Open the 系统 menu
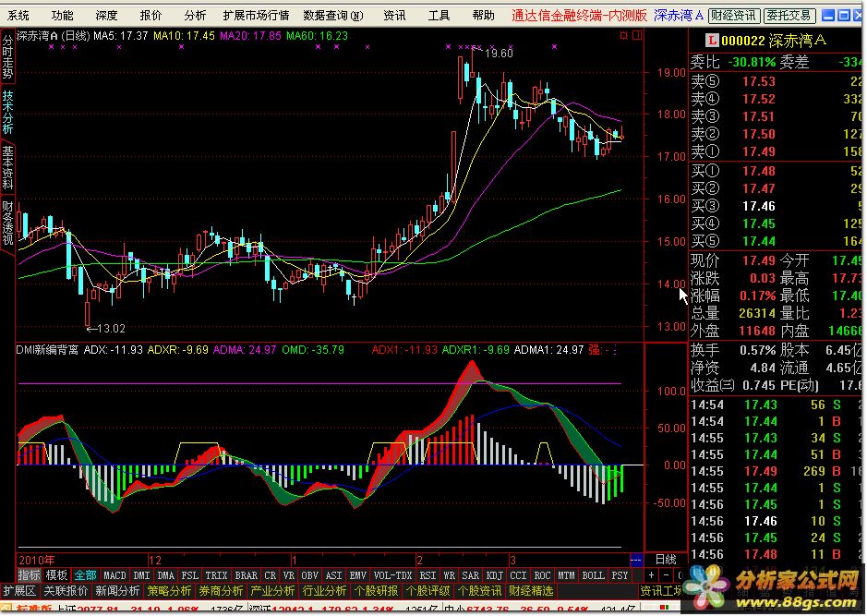This screenshot has height=616, width=867. 18,16
